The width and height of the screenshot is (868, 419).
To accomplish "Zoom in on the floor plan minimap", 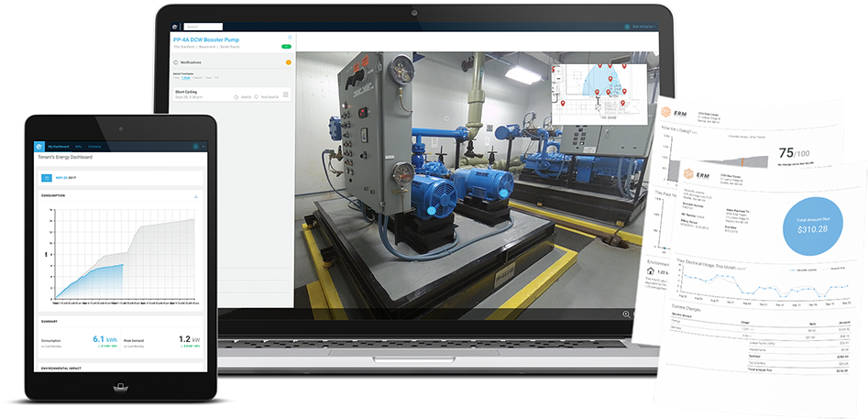I will coord(558,72).
